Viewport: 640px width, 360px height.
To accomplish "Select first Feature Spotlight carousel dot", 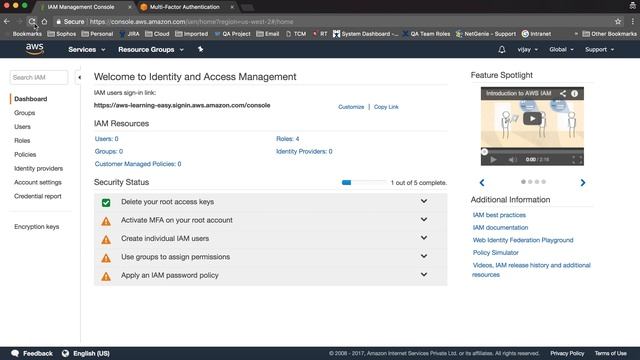I will 523,182.
